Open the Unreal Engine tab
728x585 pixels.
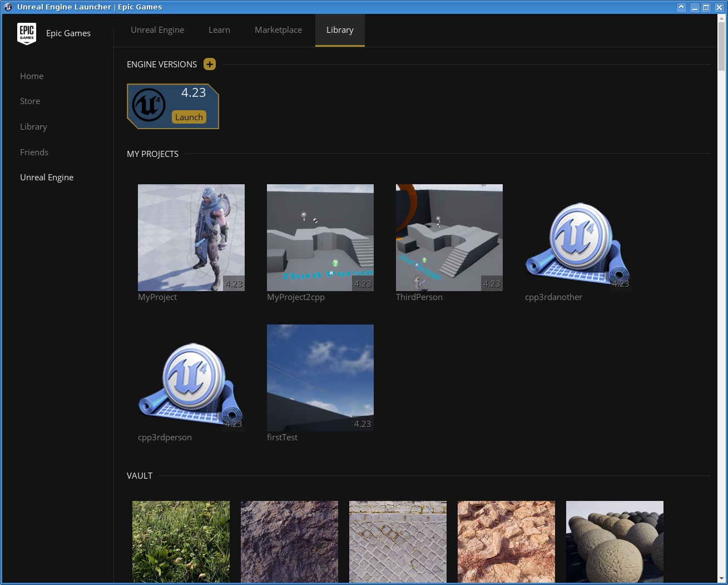[157, 30]
